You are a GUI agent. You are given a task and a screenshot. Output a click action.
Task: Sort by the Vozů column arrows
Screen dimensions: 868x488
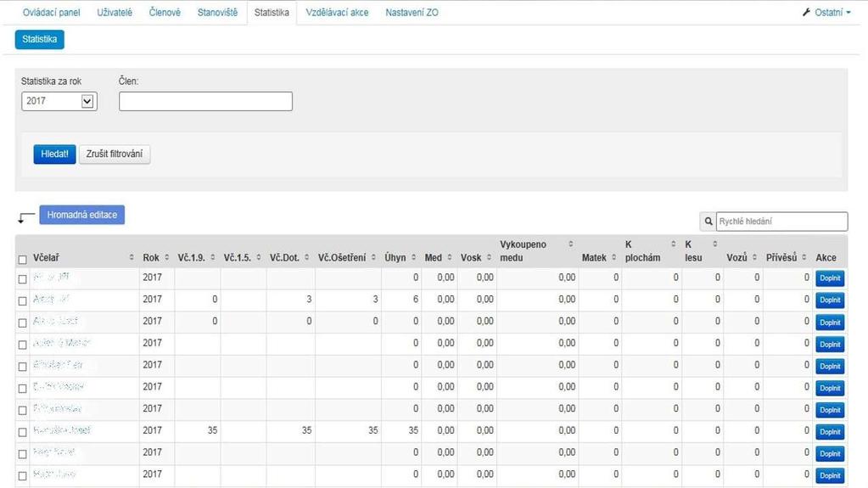click(754, 257)
